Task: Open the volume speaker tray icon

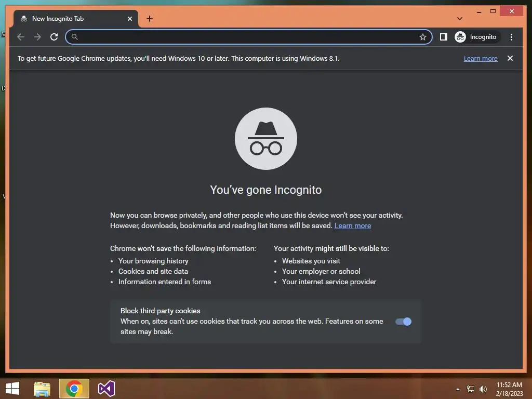Action: 483,389
